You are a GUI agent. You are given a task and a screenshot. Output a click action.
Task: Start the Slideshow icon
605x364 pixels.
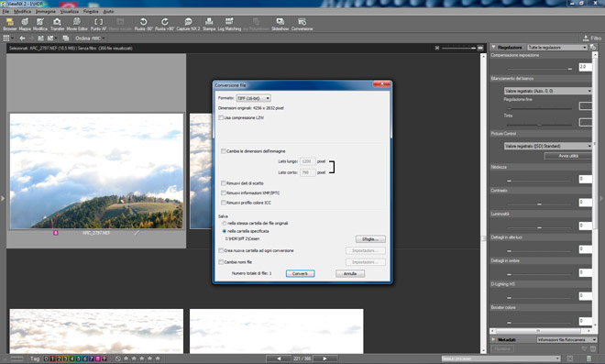[x=280, y=25]
